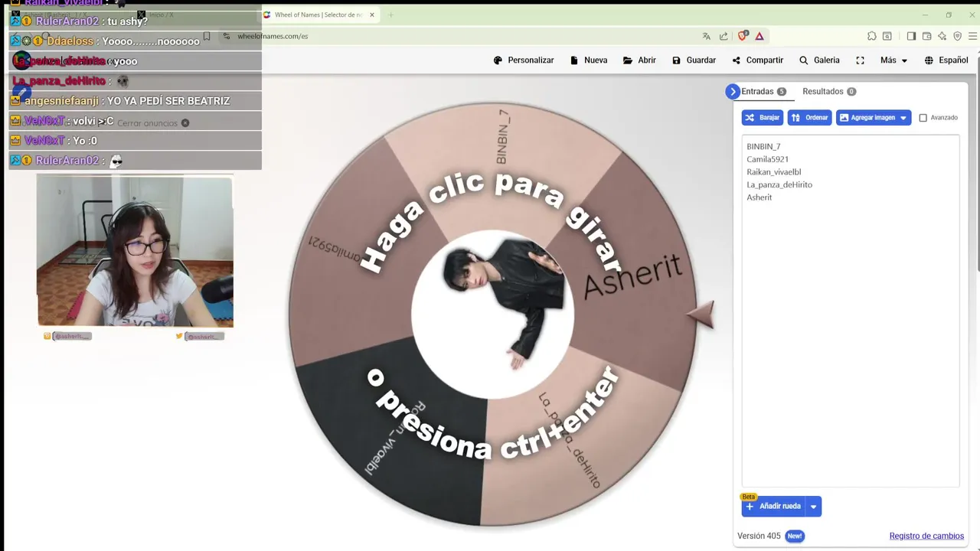Expand the Más menu
This screenshot has width=980, height=551.
point(893,60)
